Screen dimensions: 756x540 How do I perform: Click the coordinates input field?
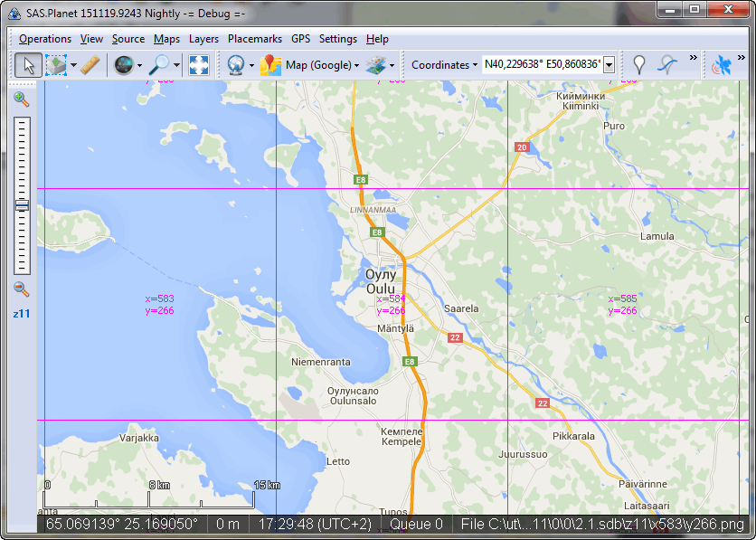click(x=541, y=65)
